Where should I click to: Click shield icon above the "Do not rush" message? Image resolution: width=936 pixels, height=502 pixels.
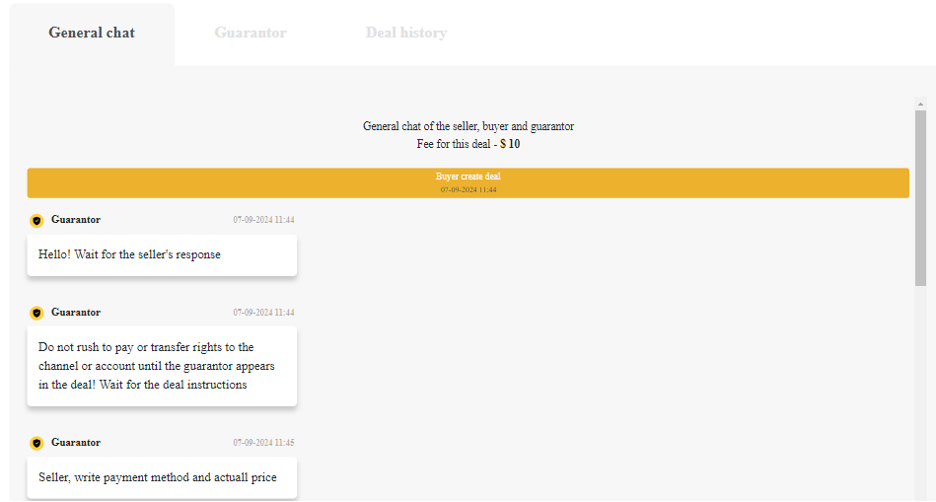tap(37, 313)
